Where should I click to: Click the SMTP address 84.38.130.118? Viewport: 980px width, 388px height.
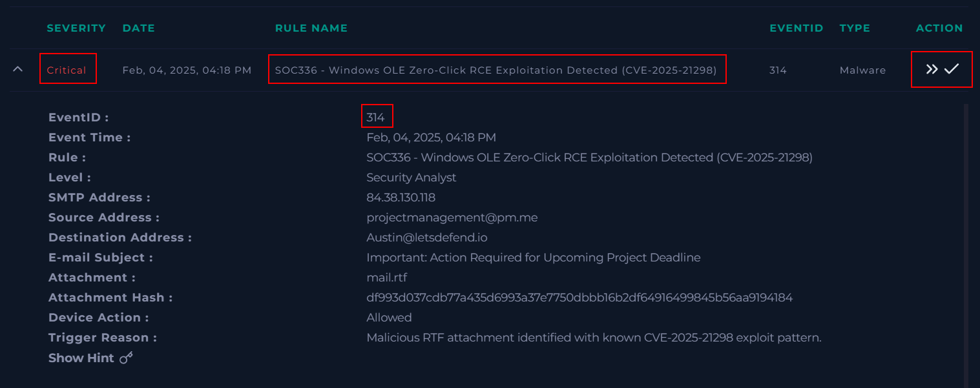pyautogui.click(x=401, y=198)
